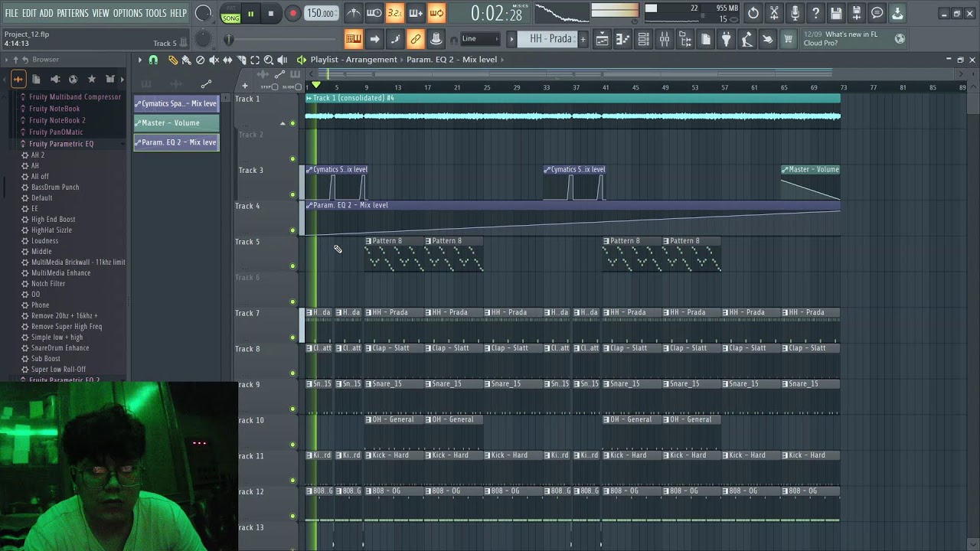Toggle the metronome icon
The height and width of the screenshot is (551, 980).
(x=354, y=13)
